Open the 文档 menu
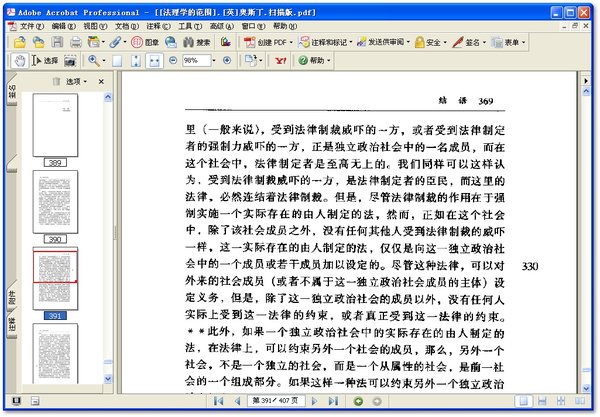The image size is (600, 417). [x=127, y=26]
